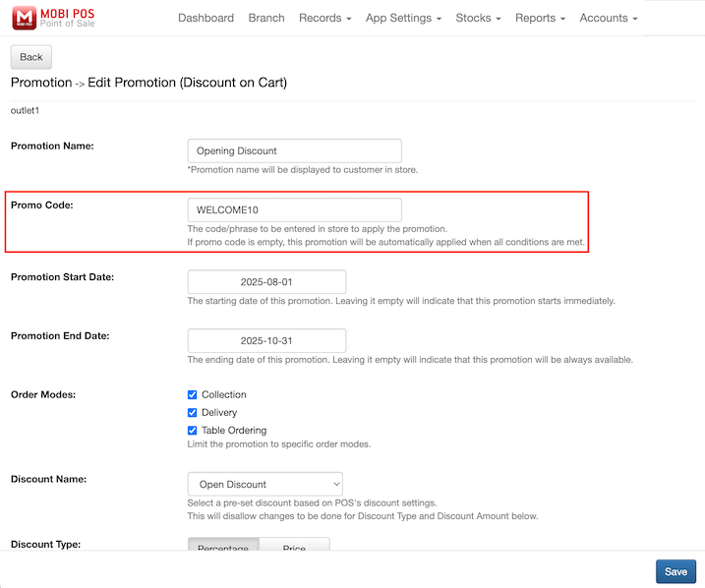Expand the Stocks dropdown menu
The width and height of the screenshot is (705, 588).
[478, 18]
